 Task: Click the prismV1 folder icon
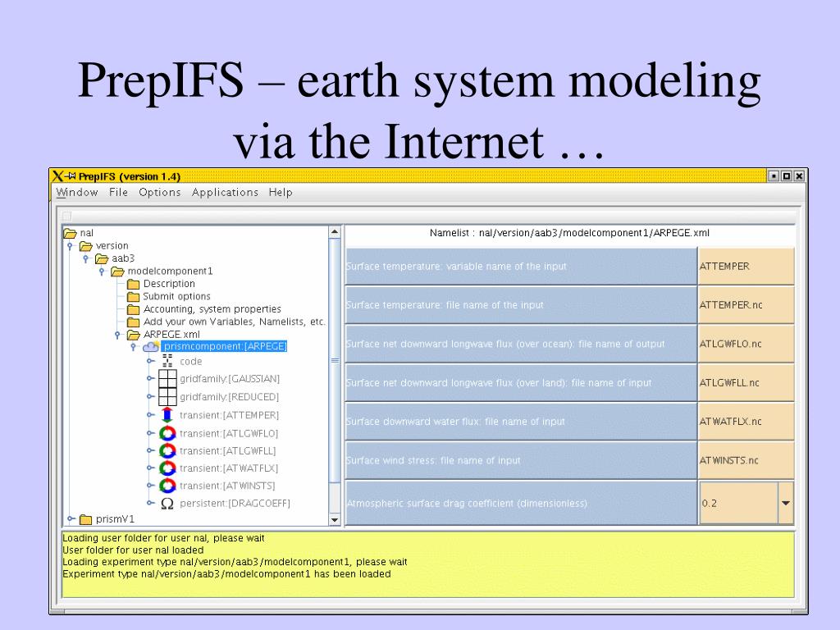tap(85, 519)
